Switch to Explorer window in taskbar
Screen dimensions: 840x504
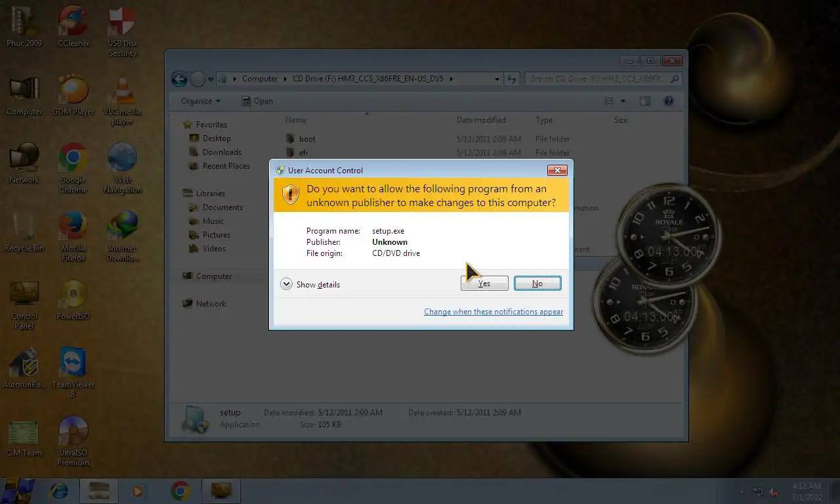(99, 491)
